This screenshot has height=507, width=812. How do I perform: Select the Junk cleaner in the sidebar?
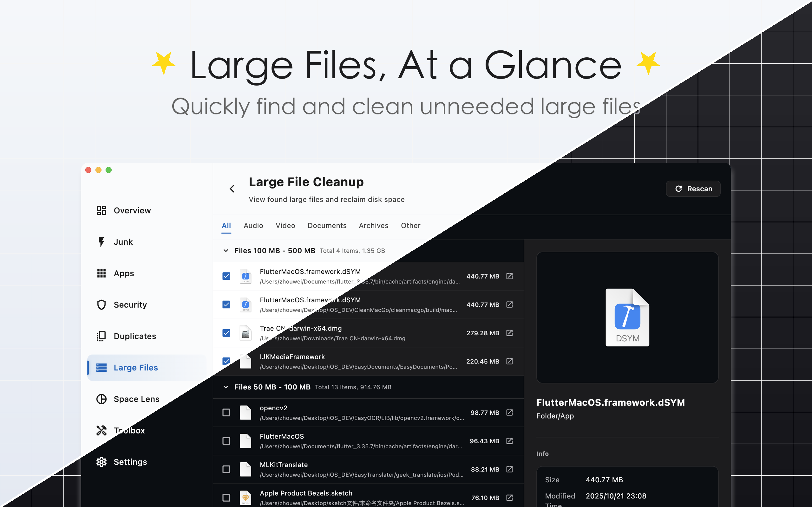(123, 241)
